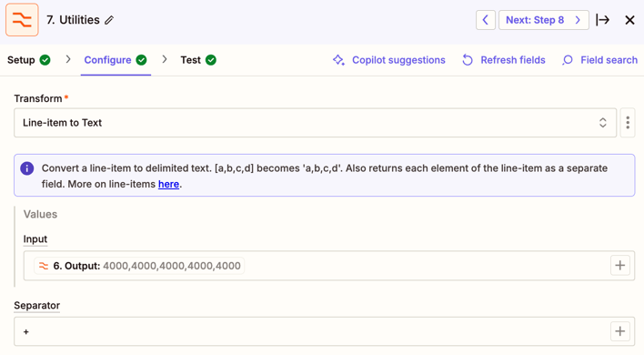Insert data with the Separator plus button
This screenshot has width=644, height=355.
620,331
